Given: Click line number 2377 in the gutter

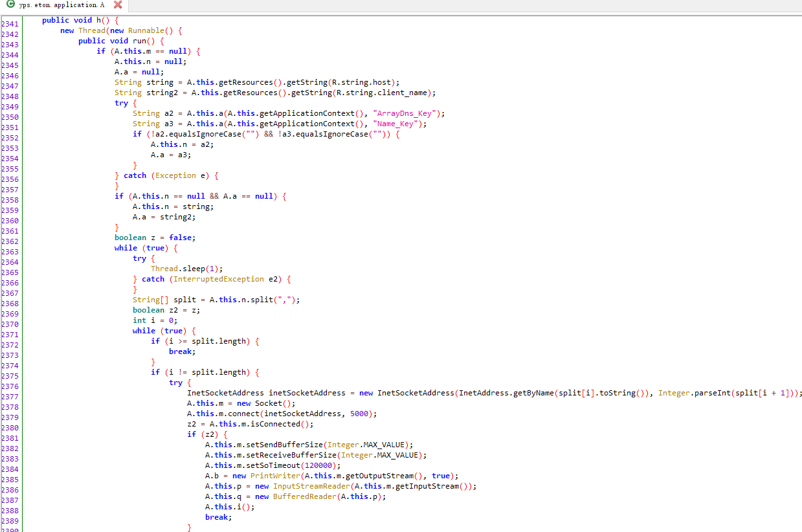Looking at the screenshot, I should tap(10, 397).
